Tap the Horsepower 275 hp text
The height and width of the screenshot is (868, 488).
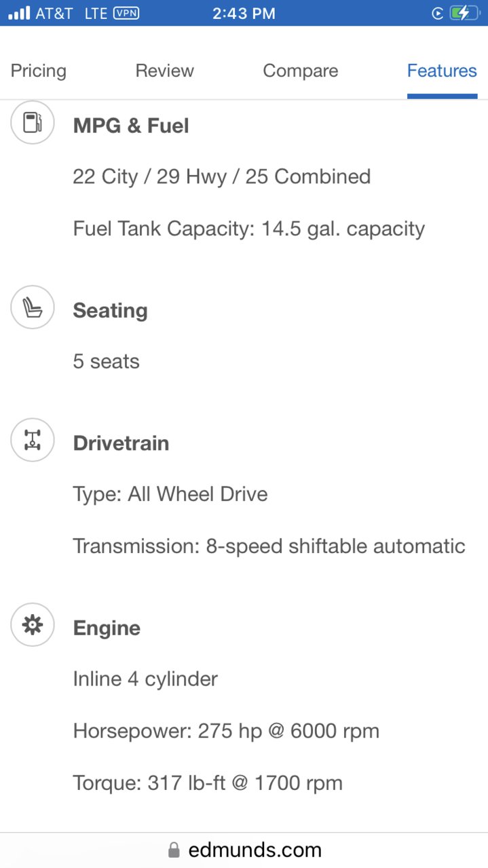226,731
